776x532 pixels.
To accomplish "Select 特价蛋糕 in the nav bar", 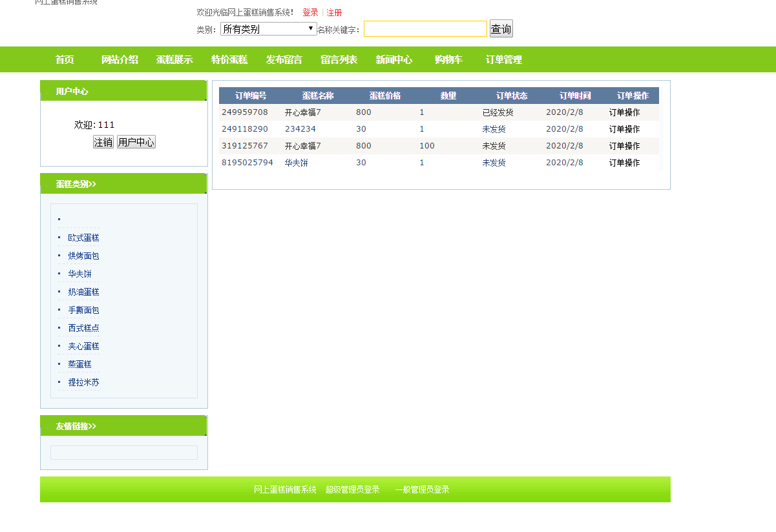I will click(229, 60).
